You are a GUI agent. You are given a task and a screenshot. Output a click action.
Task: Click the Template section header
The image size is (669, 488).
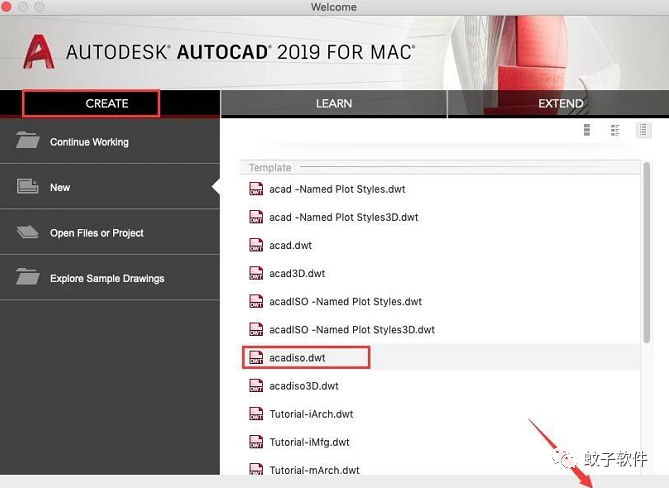[440, 167]
